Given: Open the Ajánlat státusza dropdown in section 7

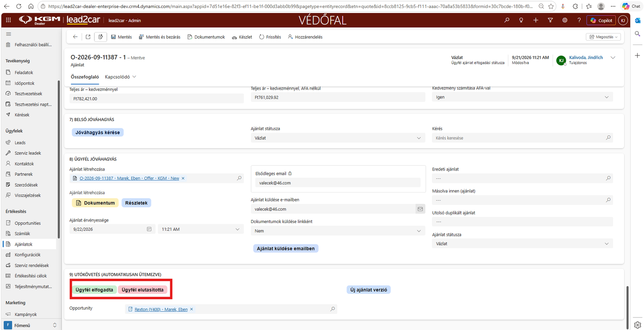Looking at the screenshot, I should (x=338, y=138).
